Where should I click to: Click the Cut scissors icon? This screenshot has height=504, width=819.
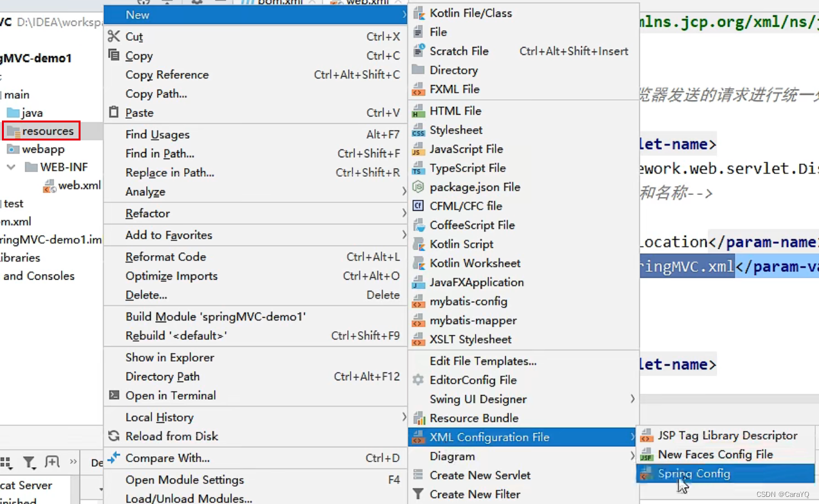[x=114, y=36]
